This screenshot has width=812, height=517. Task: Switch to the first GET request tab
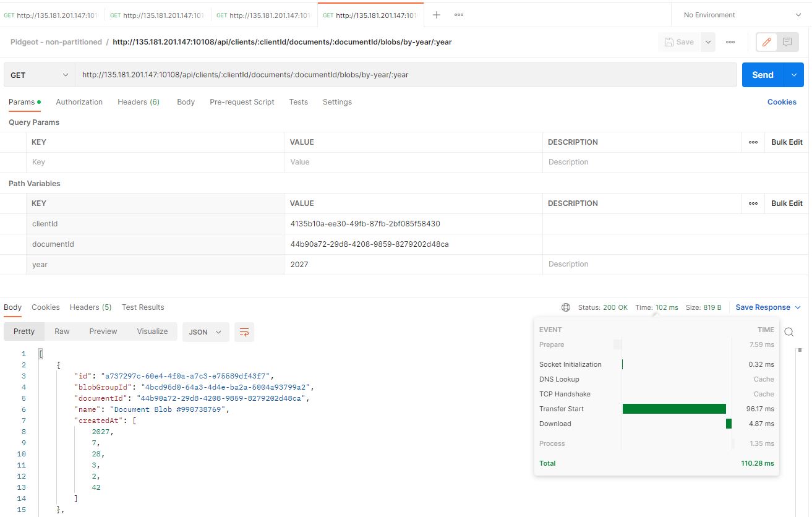52,15
